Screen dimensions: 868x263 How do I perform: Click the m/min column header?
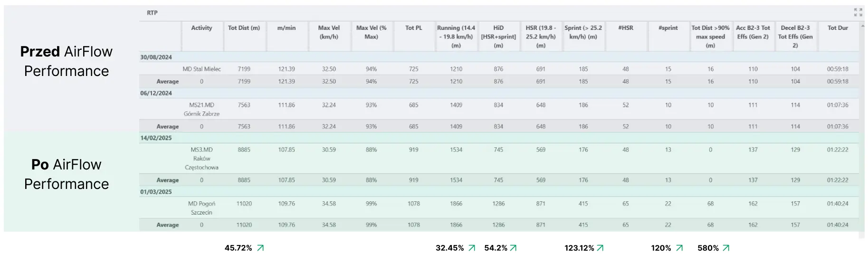click(x=286, y=28)
